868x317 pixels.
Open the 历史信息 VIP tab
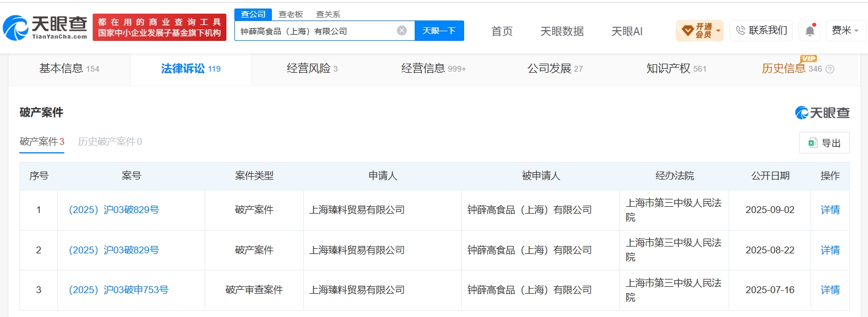tap(797, 69)
